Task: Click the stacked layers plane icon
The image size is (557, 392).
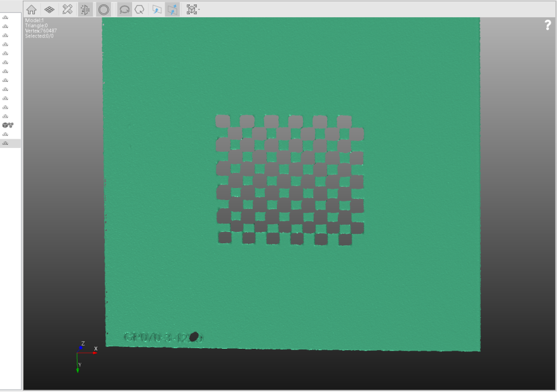Action: [x=49, y=10]
